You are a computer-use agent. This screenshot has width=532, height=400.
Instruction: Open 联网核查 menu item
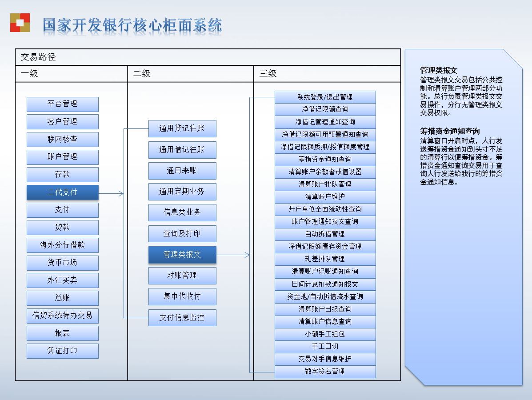tap(63, 140)
